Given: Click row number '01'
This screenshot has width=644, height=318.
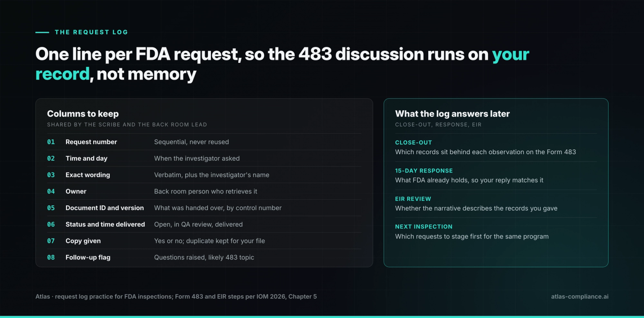Looking at the screenshot, I should tap(51, 142).
